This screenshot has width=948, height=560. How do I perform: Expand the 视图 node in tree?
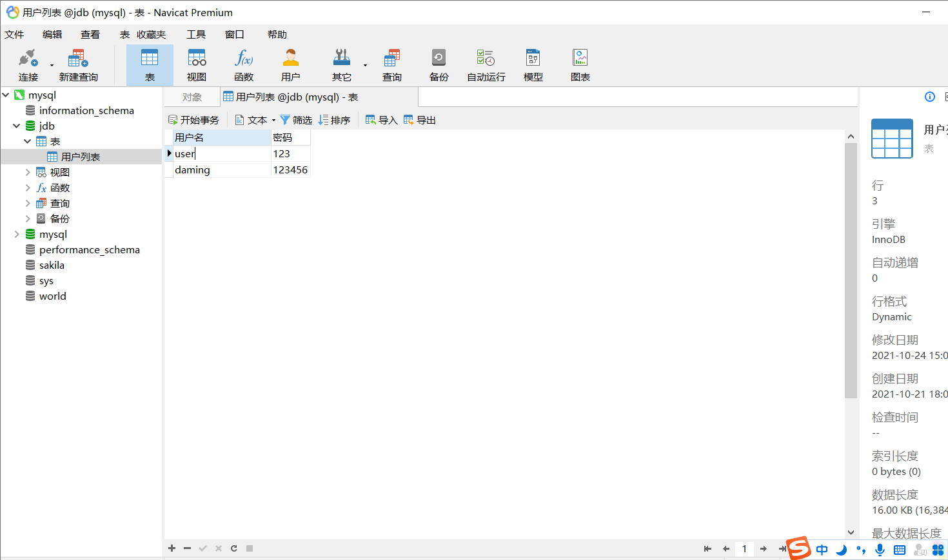28,172
